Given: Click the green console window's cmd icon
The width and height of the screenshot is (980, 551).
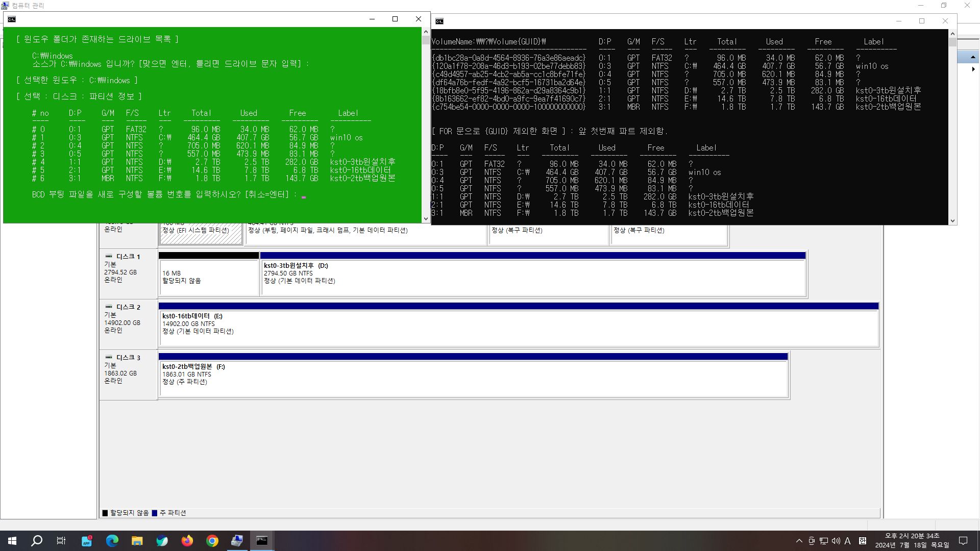Looking at the screenshot, I should pyautogui.click(x=12, y=19).
